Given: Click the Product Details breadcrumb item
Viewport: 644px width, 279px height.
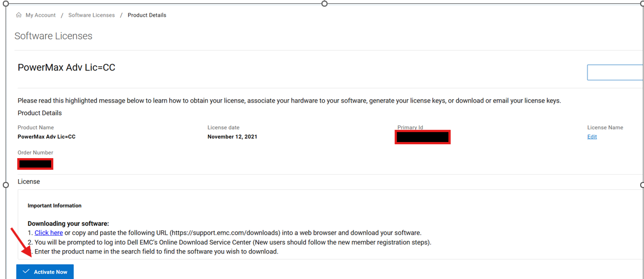Looking at the screenshot, I should pyautogui.click(x=147, y=15).
